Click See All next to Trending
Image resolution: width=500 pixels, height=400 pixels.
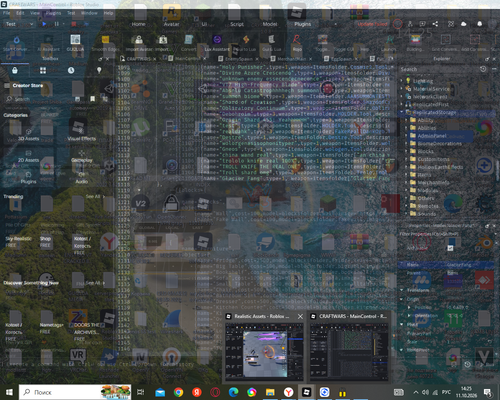[x=95, y=197]
